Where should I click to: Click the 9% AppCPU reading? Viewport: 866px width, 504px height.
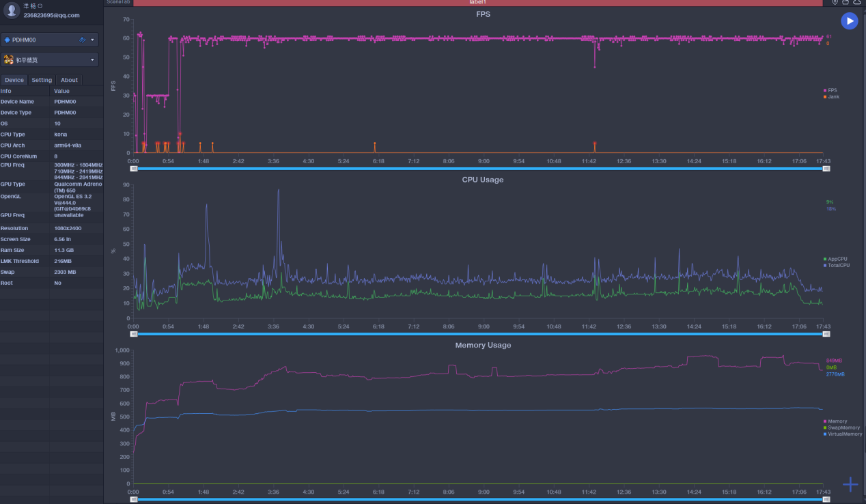point(830,202)
